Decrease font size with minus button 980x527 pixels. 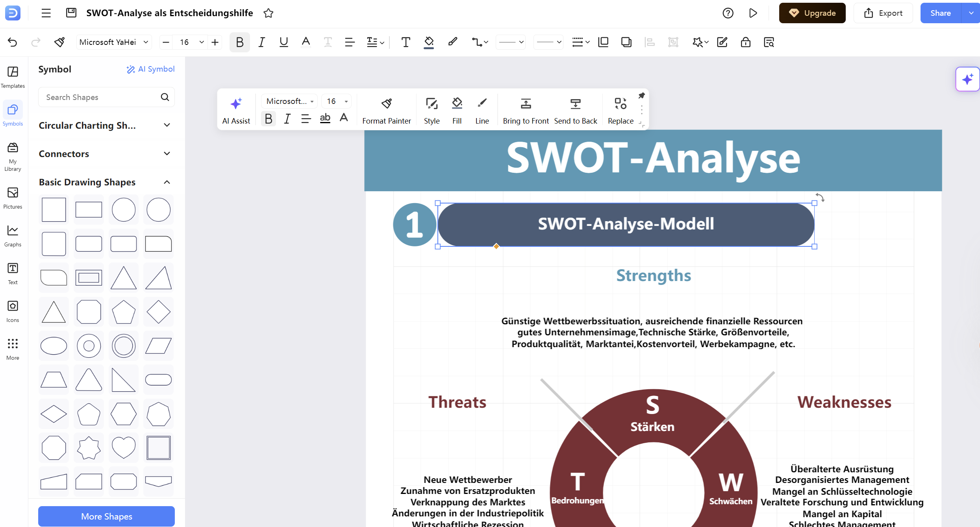[x=166, y=42]
